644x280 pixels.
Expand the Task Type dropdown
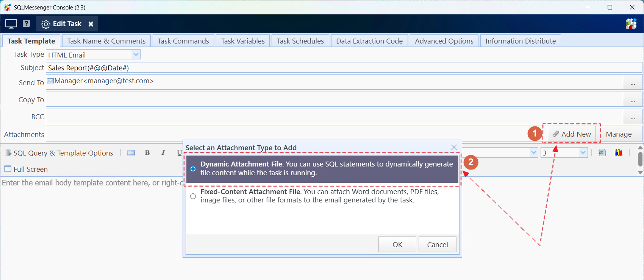point(136,54)
